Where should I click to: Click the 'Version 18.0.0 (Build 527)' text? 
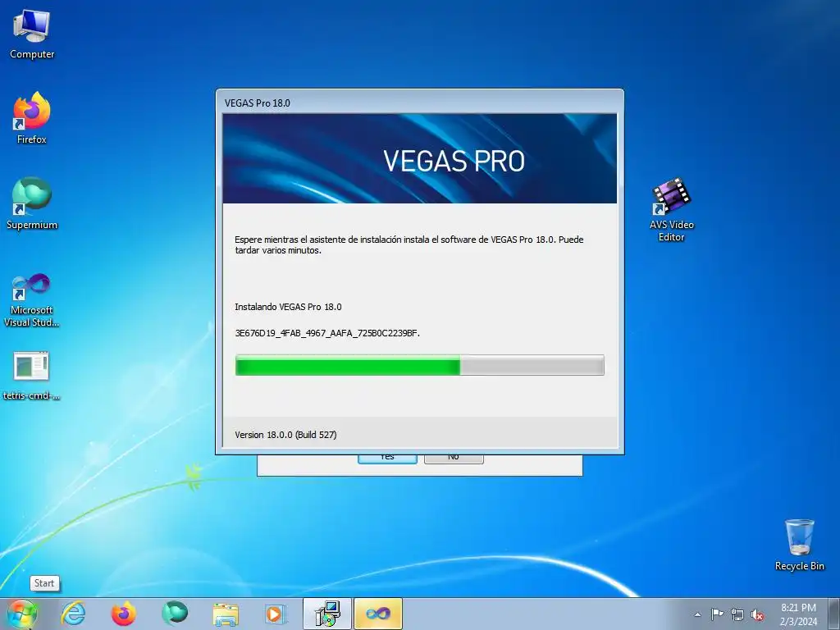(x=285, y=435)
